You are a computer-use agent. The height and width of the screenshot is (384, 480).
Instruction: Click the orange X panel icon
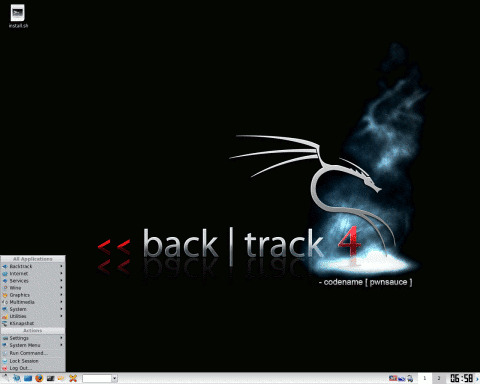click(73, 378)
